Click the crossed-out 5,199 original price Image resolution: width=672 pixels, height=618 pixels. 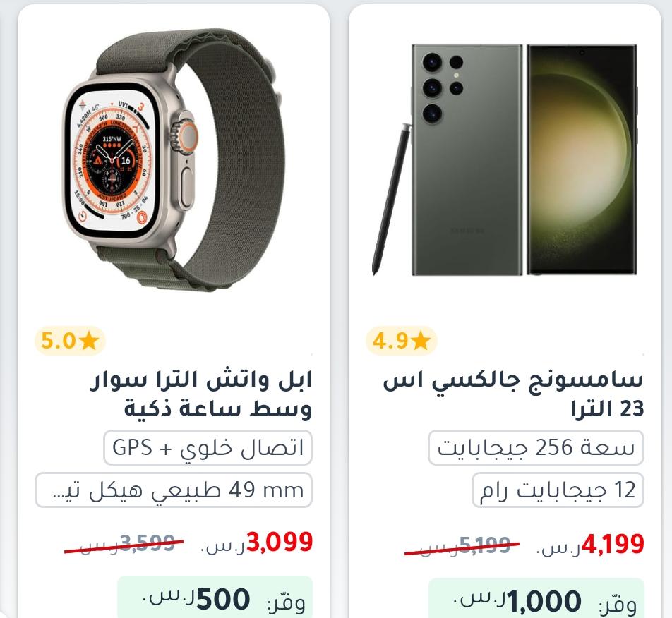[x=462, y=545]
